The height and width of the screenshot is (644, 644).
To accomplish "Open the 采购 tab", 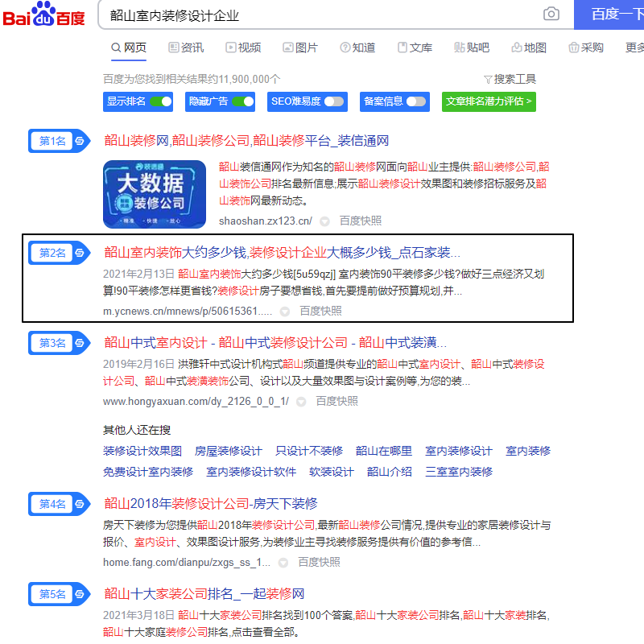I will point(586,47).
